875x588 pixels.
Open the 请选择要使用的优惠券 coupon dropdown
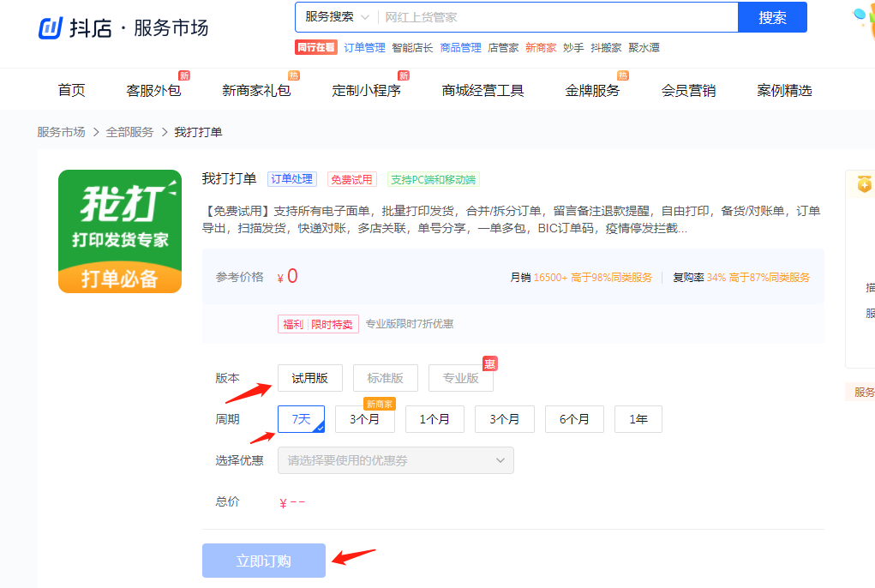pyautogui.click(x=396, y=460)
